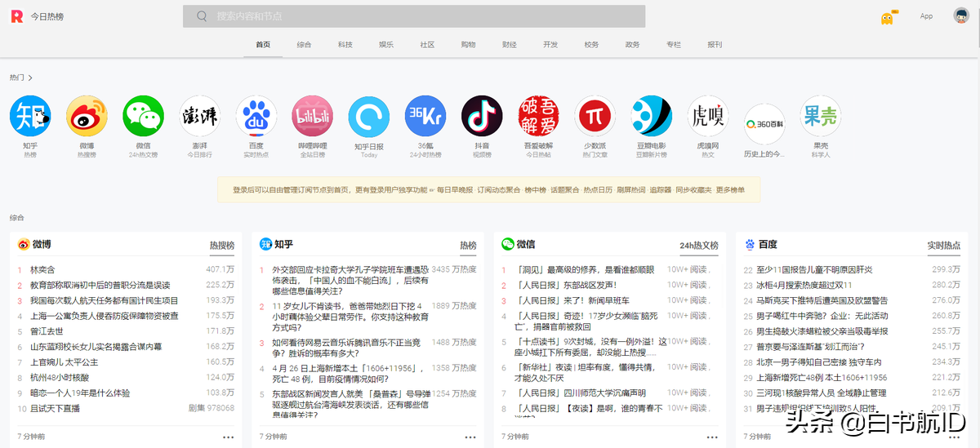Viewport: 980px width, 448px height.
Task: Click the orange ghost mascot icon
Action: (888, 17)
